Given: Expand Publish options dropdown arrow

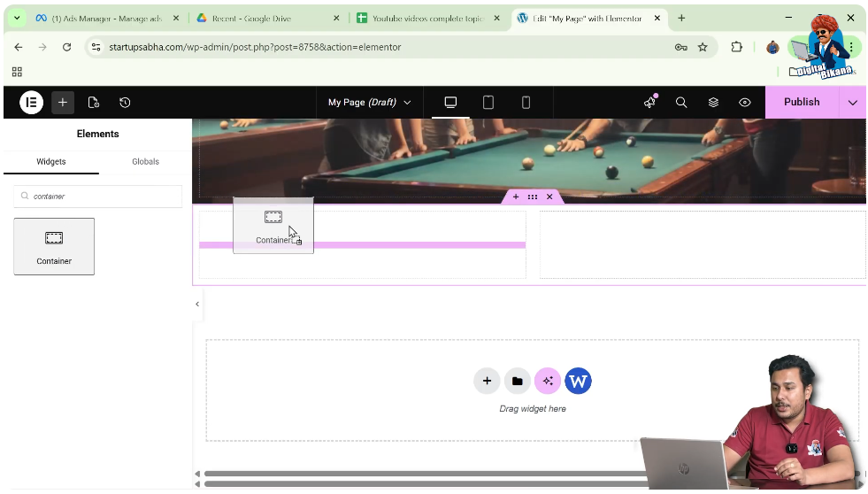Looking at the screenshot, I should pyautogui.click(x=852, y=103).
